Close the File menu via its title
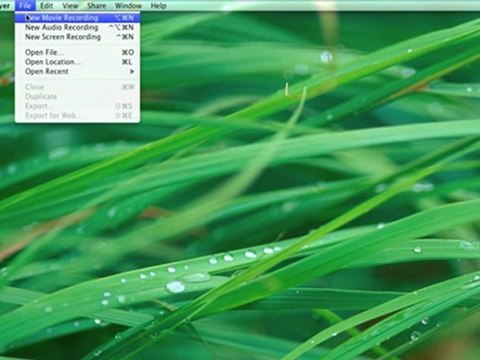Image resolution: width=480 pixels, height=360 pixels. click(x=25, y=6)
